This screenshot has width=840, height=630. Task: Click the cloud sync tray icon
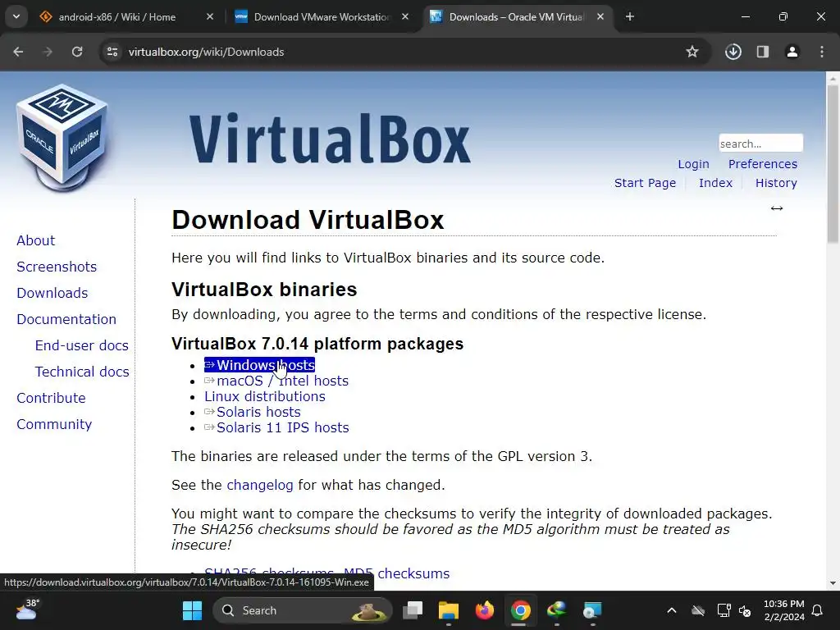(698, 610)
